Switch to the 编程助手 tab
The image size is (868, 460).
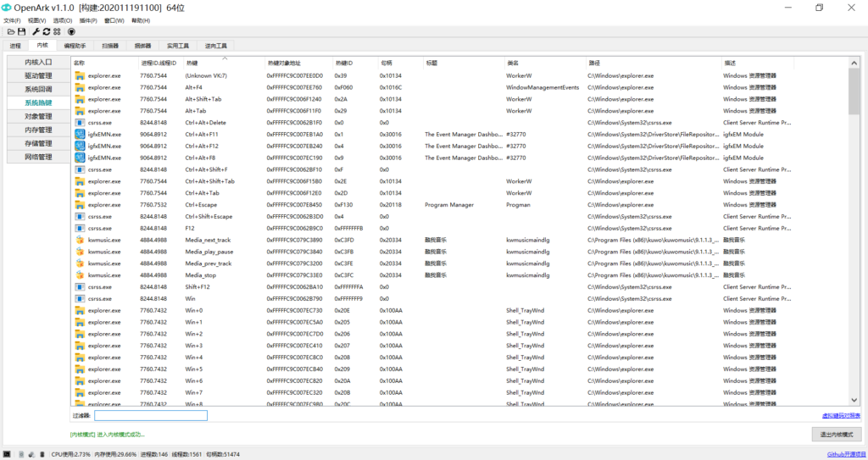[x=75, y=46]
